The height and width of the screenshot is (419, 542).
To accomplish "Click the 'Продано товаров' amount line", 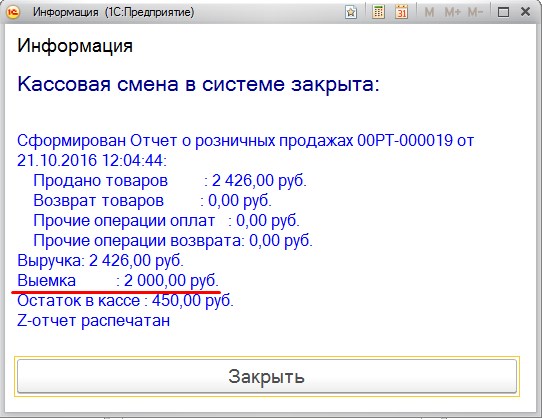I will click(x=170, y=180).
